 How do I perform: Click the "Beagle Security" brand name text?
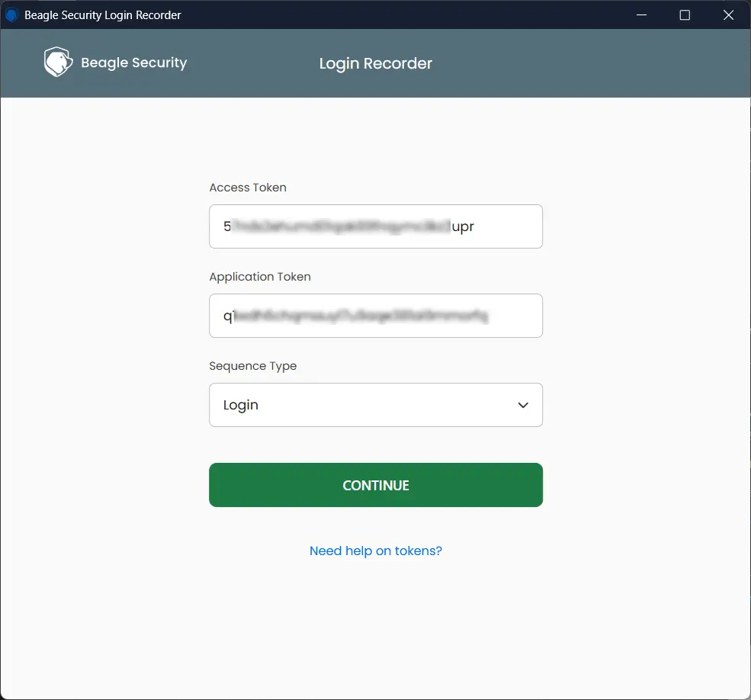pos(134,63)
